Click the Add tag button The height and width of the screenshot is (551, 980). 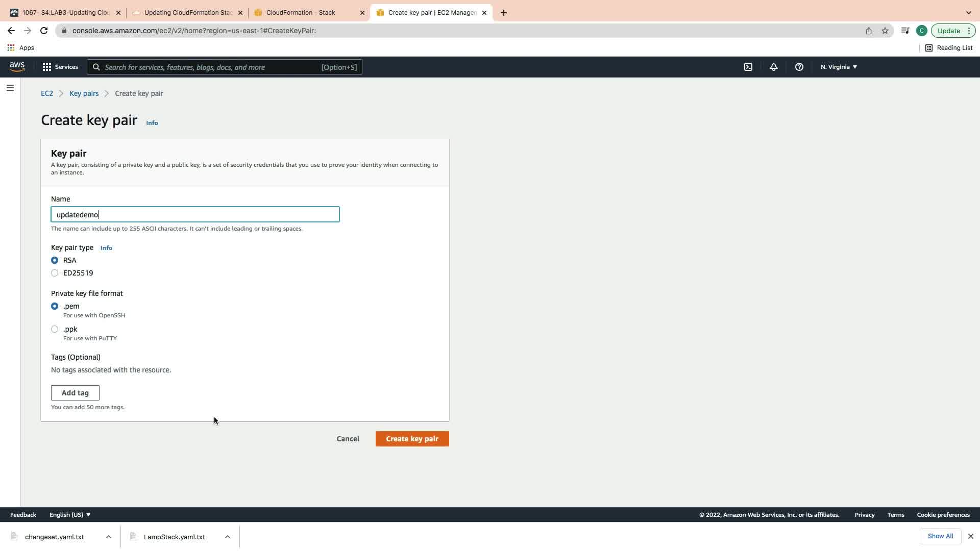[75, 393]
